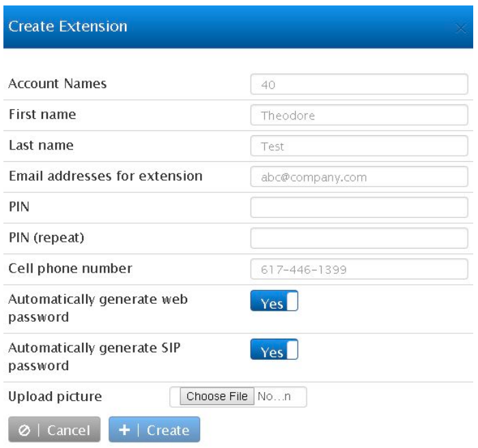The width and height of the screenshot is (478, 448).
Task: Focus the extension email address field
Action: click(x=359, y=176)
